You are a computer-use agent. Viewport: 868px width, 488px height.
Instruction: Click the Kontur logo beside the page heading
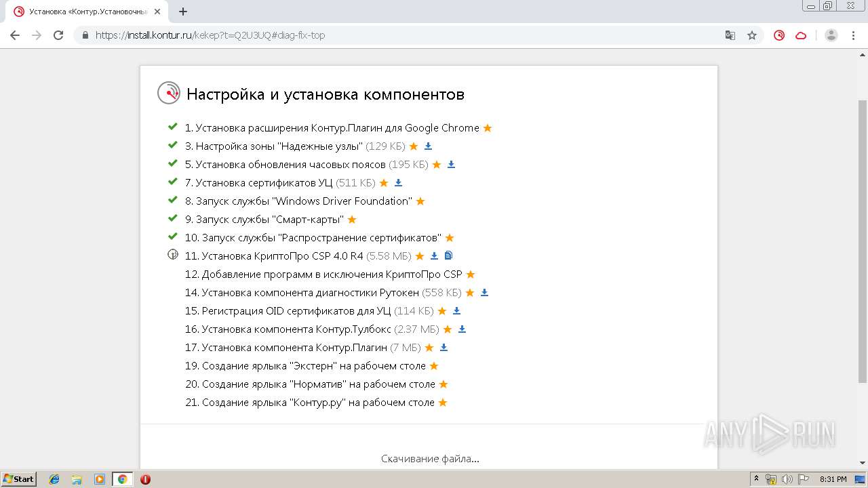(x=169, y=93)
